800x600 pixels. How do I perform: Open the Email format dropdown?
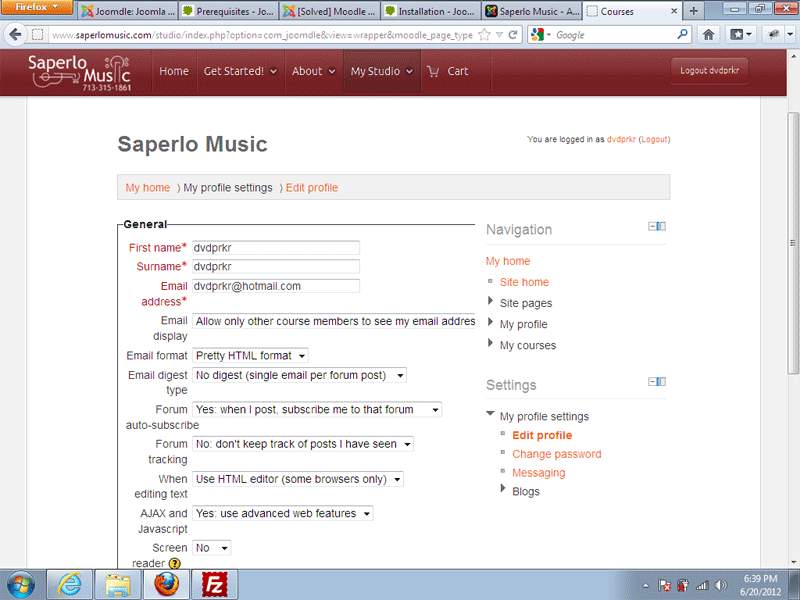(251, 356)
